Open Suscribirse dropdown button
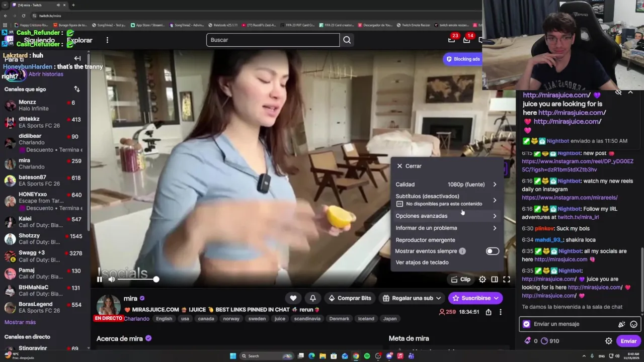The image size is (644, 362). pyautogui.click(x=475, y=298)
